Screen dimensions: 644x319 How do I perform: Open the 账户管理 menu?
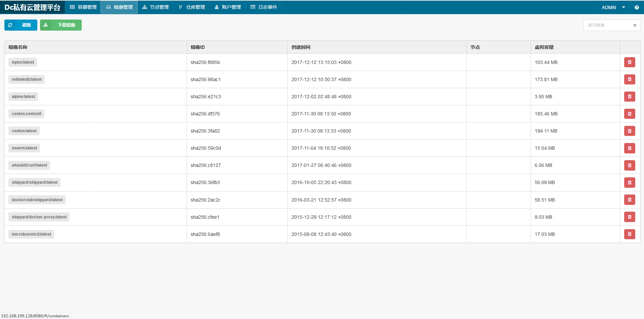tap(228, 7)
